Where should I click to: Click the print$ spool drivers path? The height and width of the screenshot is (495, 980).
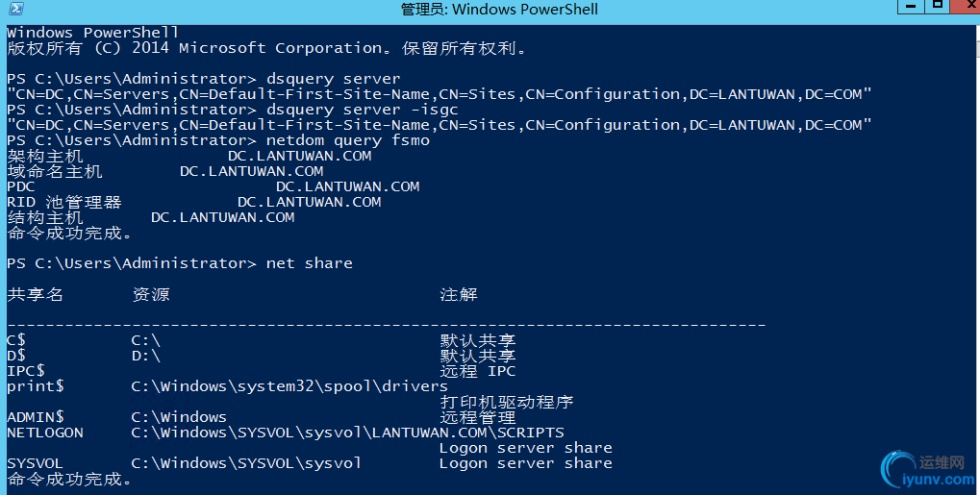pos(289,386)
